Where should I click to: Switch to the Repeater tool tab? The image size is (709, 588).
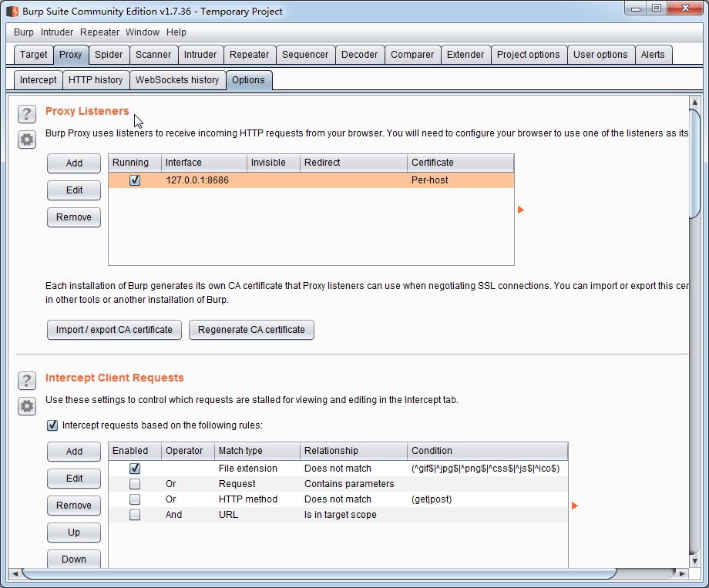point(249,55)
